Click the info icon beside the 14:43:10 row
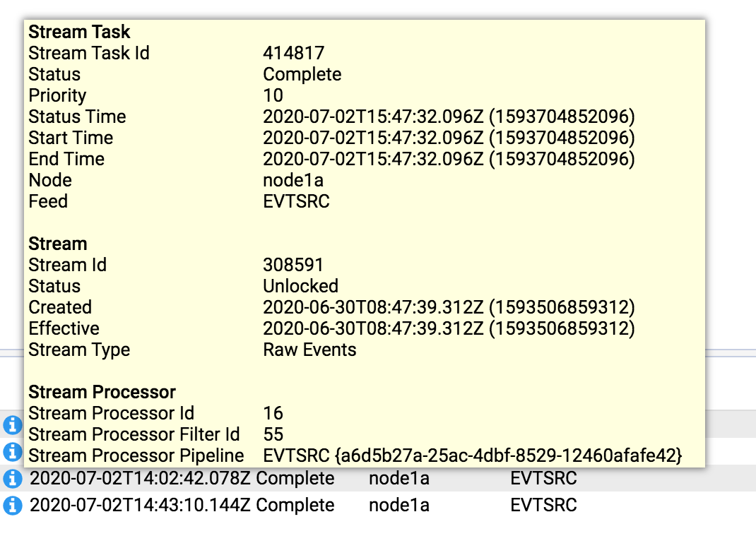The height and width of the screenshot is (548, 756). [x=12, y=505]
